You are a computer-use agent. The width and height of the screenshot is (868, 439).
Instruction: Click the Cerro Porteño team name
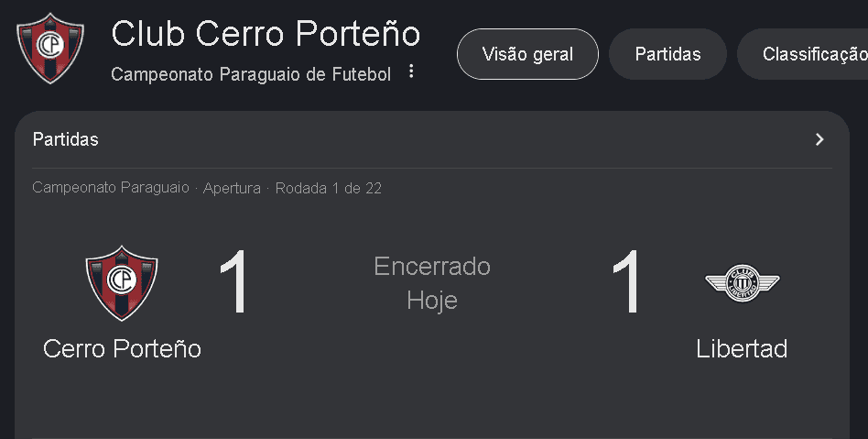pos(122,349)
